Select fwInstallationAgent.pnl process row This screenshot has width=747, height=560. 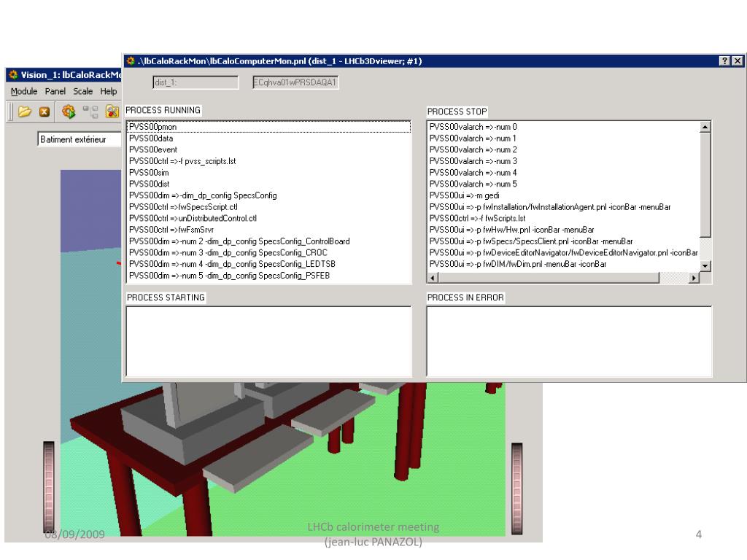(564, 206)
